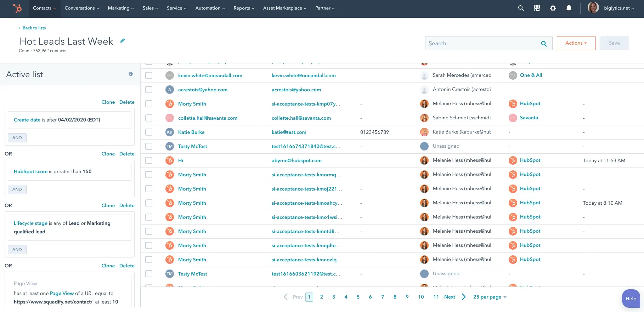Open the notifications bell

569,8
